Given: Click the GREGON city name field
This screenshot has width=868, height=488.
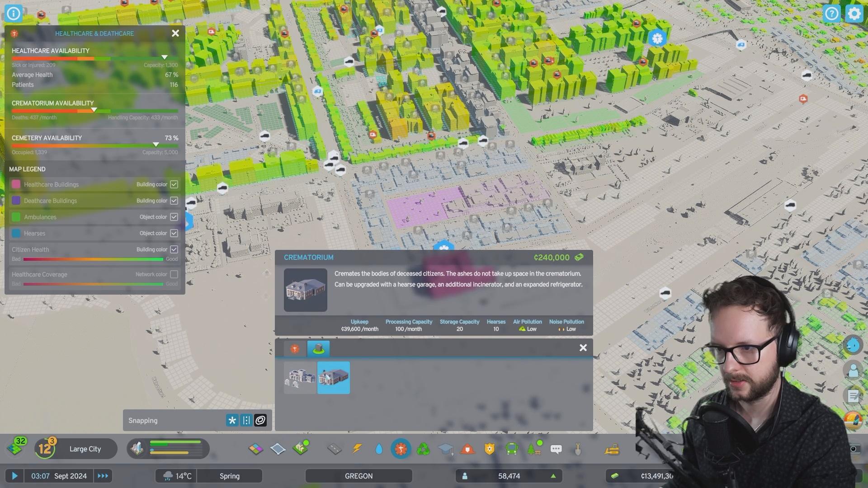Looking at the screenshot, I should click(359, 476).
